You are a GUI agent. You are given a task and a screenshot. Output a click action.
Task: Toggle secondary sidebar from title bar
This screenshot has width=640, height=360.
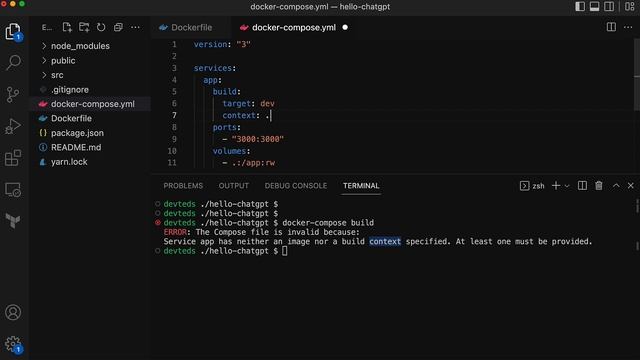609,7
